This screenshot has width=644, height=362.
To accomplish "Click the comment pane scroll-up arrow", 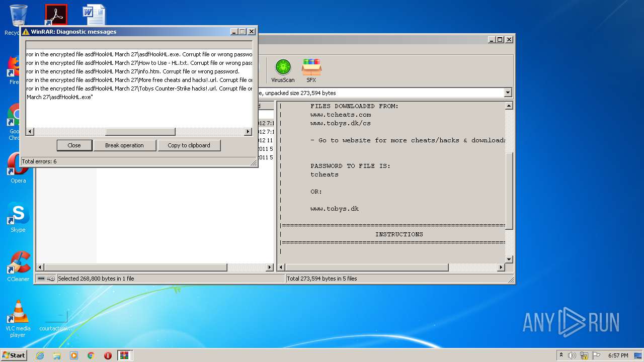I will (509, 106).
